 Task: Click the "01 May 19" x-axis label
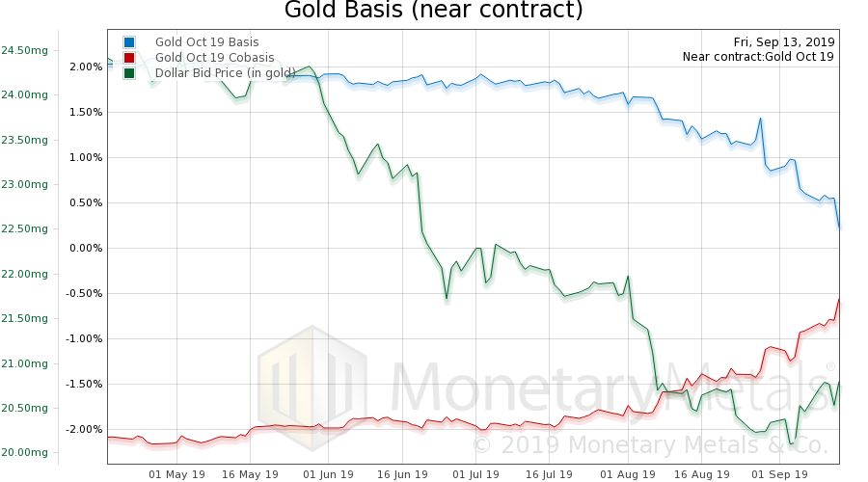(176, 474)
